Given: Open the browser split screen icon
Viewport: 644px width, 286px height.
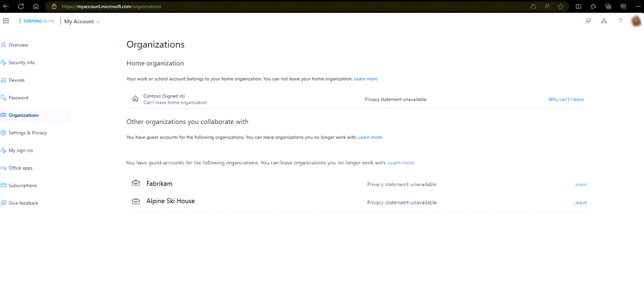Looking at the screenshot, I should [578, 6].
